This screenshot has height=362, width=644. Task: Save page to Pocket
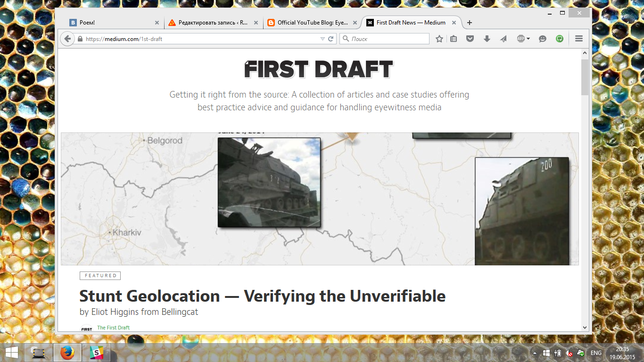470,39
